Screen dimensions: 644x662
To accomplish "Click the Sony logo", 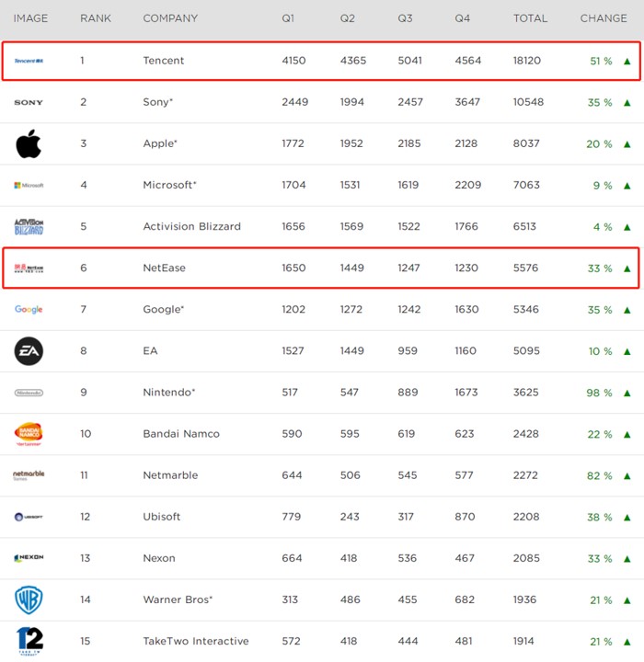I will pos(29,102).
